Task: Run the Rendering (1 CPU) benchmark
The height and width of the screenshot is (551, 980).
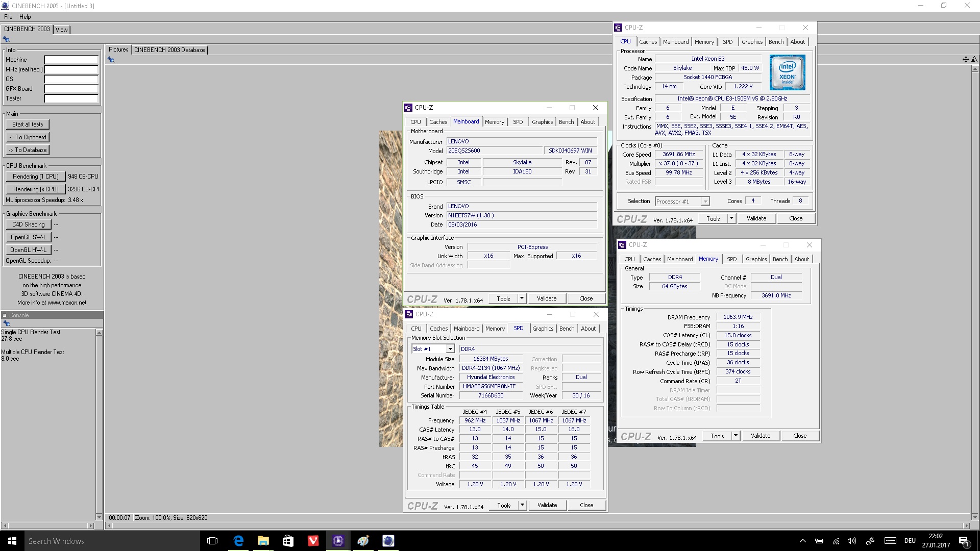Action: point(36,177)
